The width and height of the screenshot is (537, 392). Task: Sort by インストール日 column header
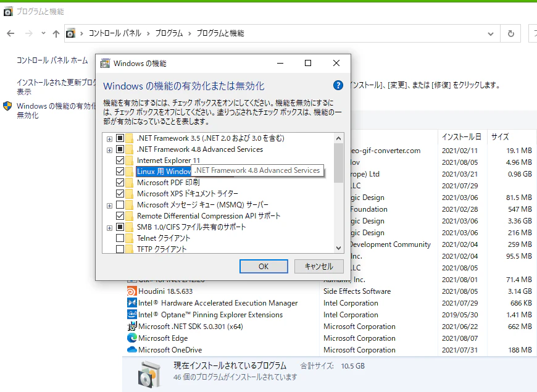pyautogui.click(x=461, y=136)
